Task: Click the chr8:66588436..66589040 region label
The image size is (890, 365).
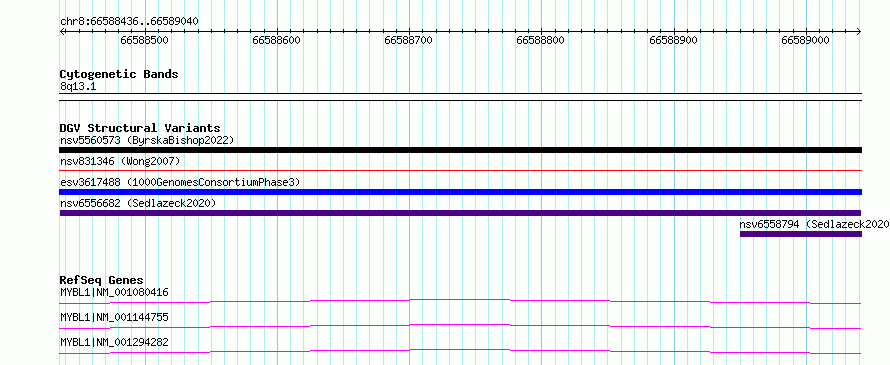Action: click(129, 21)
